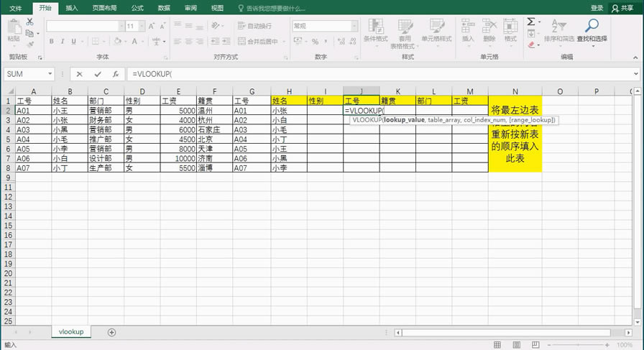
Task: Open the Name Box dropdown arrow
Action: point(50,74)
